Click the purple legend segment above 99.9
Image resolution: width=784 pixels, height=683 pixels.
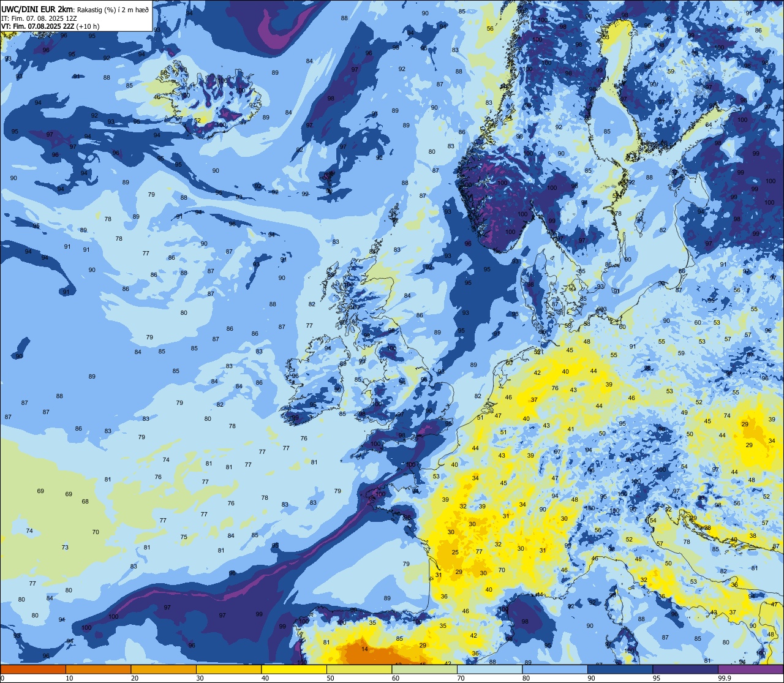[x=750, y=669]
